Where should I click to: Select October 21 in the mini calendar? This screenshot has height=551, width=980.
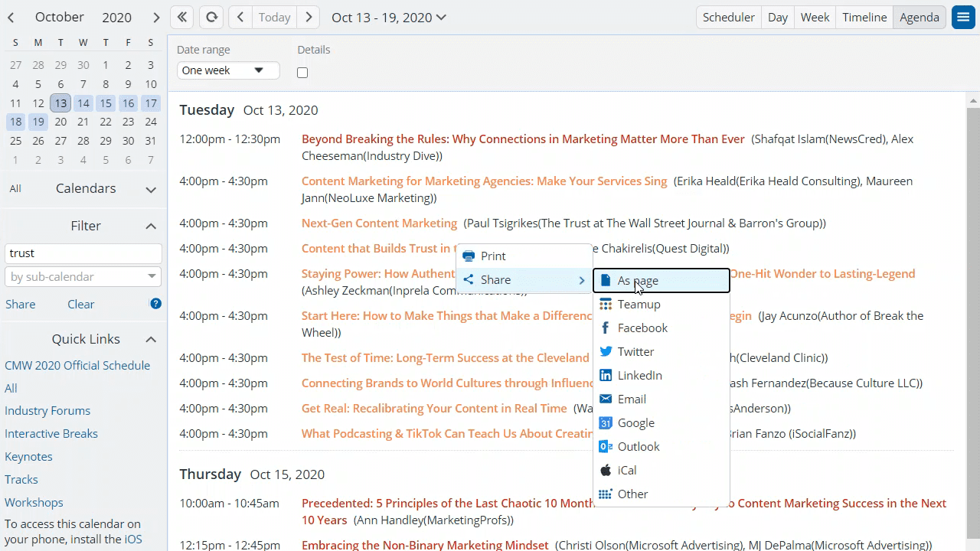pos(83,121)
